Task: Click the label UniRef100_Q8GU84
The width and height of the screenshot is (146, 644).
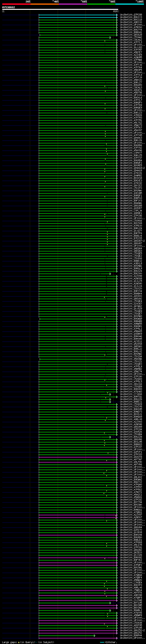Action: [131, 527]
